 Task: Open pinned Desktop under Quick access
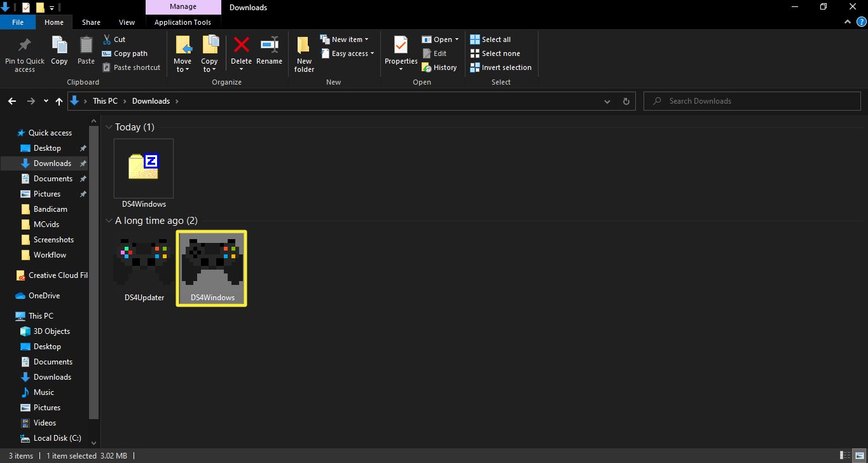click(47, 148)
